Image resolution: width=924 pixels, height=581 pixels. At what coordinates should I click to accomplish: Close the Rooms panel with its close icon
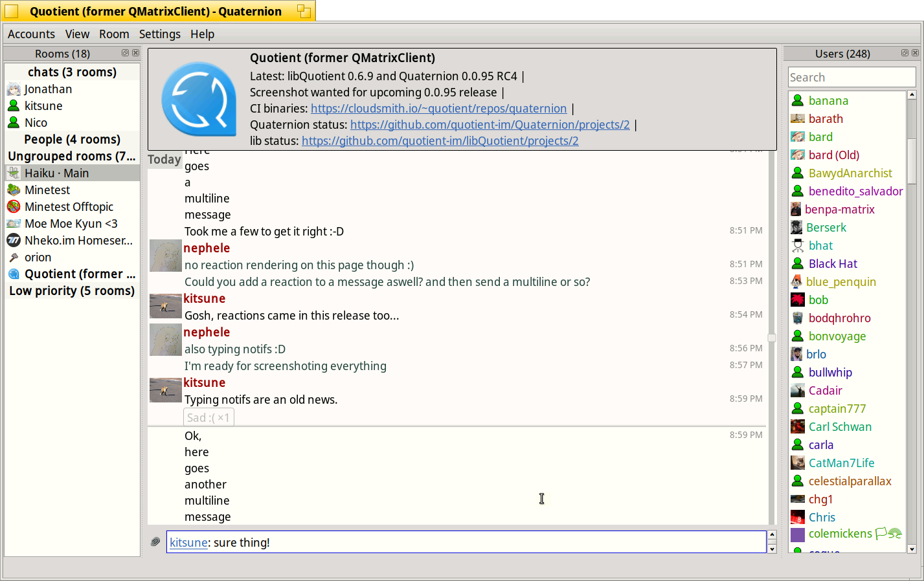(135, 53)
